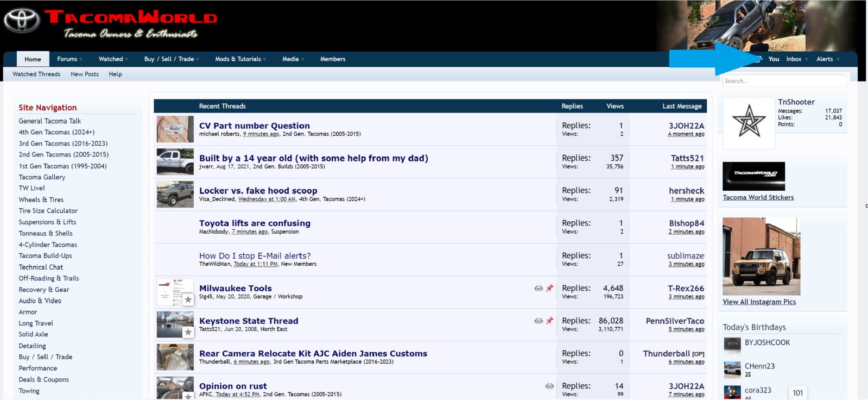Open Locker vs. fake hood scoop thumbnail
The height and width of the screenshot is (400, 868).
[x=175, y=195]
